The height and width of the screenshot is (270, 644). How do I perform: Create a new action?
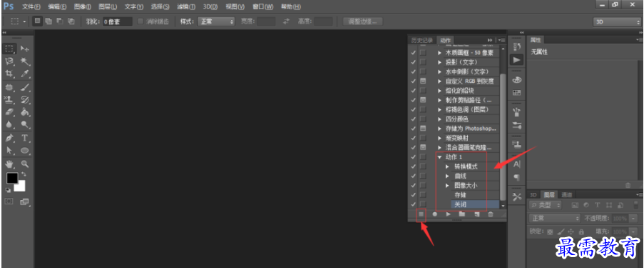pyautogui.click(x=476, y=214)
